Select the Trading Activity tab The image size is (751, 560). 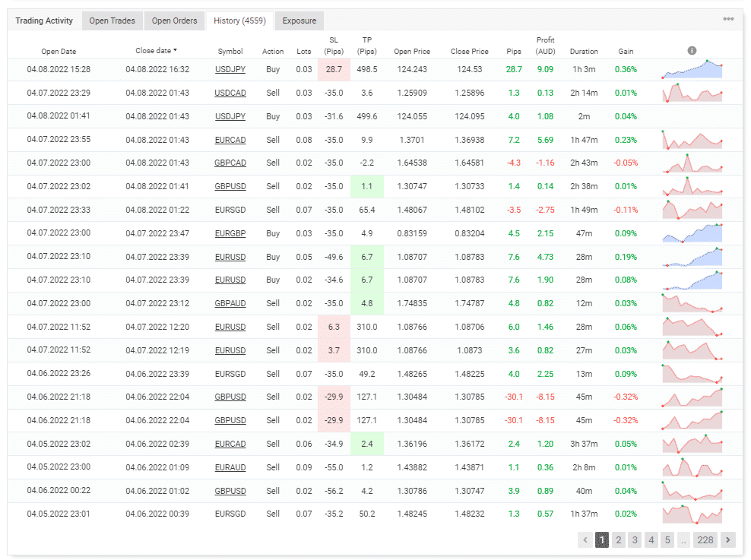[44, 21]
